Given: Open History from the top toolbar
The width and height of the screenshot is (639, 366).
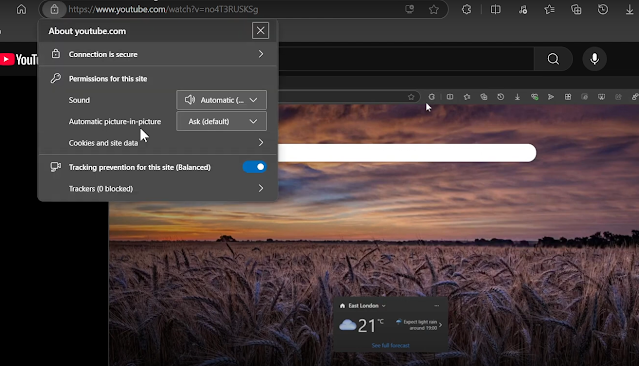Looking at the screenshot, I should [x=603, y=9].
